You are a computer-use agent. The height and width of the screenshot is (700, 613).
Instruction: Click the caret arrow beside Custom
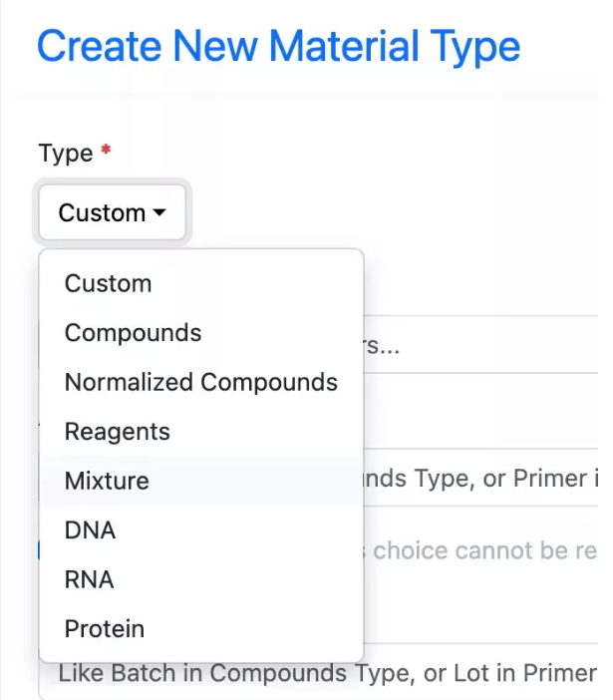pos(159,213)
